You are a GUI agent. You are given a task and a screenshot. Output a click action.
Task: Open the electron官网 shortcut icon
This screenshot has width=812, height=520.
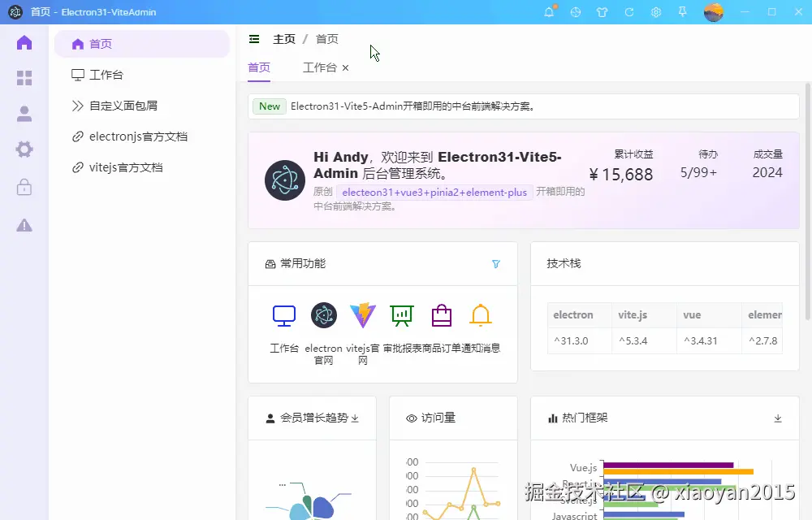coord(324,315)
